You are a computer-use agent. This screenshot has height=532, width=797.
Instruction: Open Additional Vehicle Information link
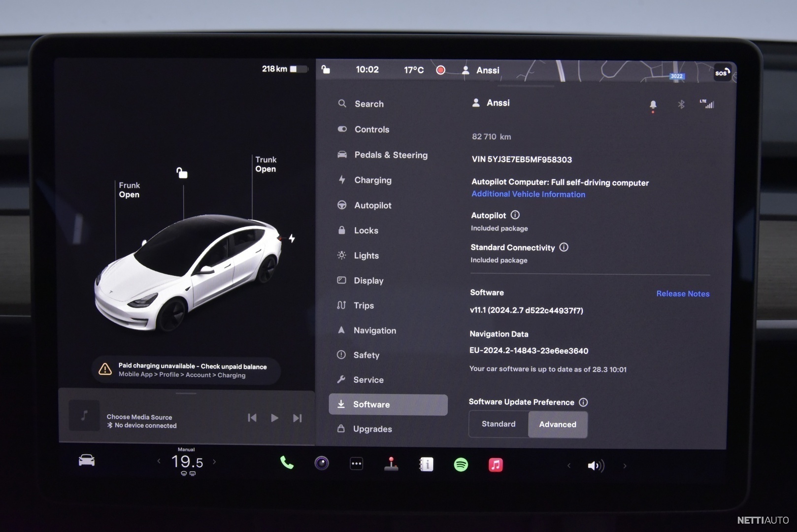tap(528, 194)
